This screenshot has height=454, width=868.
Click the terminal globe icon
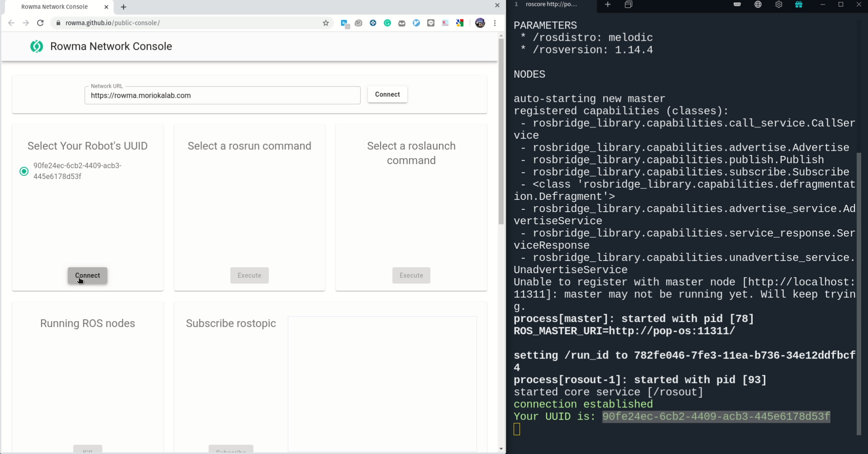click(x=758, y=5)
